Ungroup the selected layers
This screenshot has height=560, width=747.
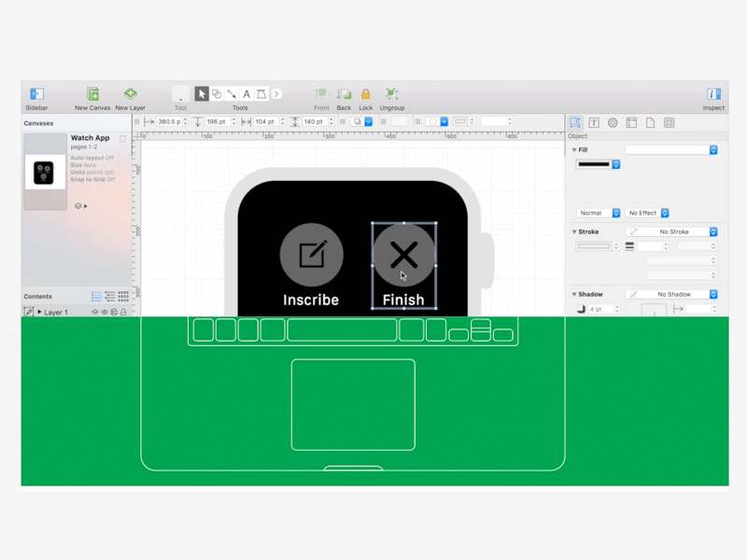pyautogui.click(x=392, y=93)
